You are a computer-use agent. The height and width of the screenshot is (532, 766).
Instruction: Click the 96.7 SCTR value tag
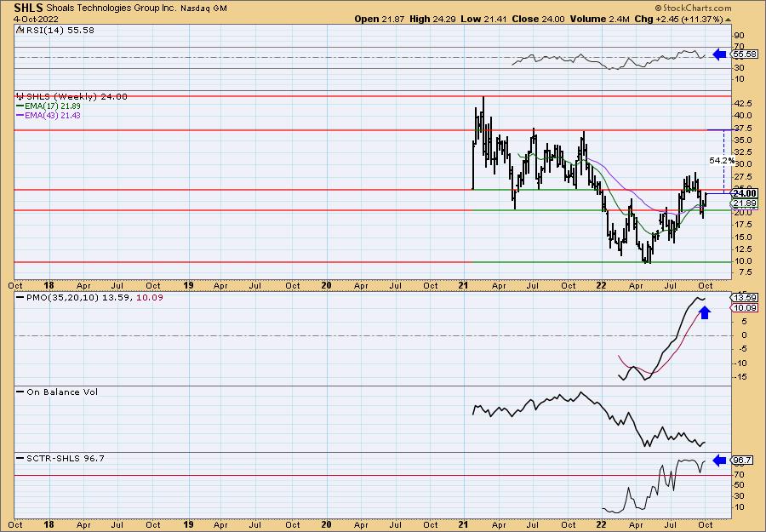coord(742,460)
